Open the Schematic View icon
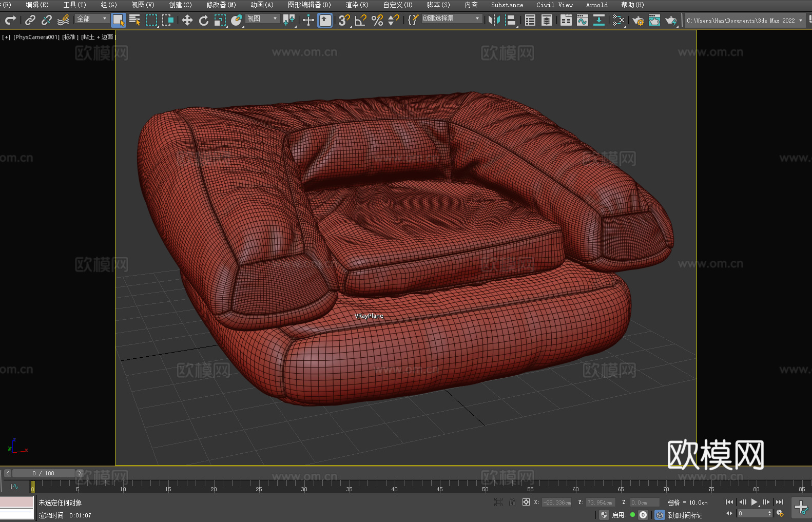812x522 pixels. [x=599, y=20]
